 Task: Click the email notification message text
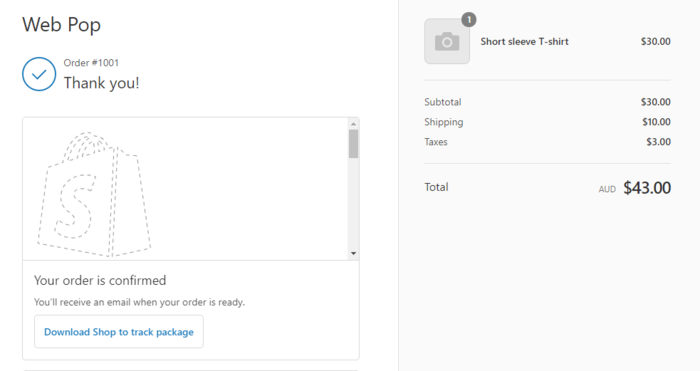coord(139,302)
